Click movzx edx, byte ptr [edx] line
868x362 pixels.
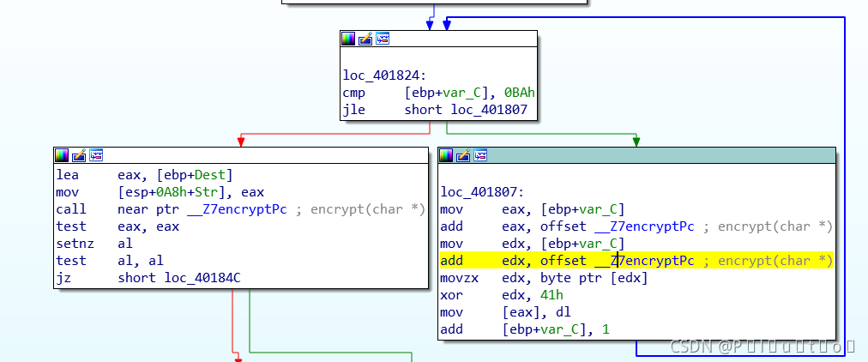[544, 278]
